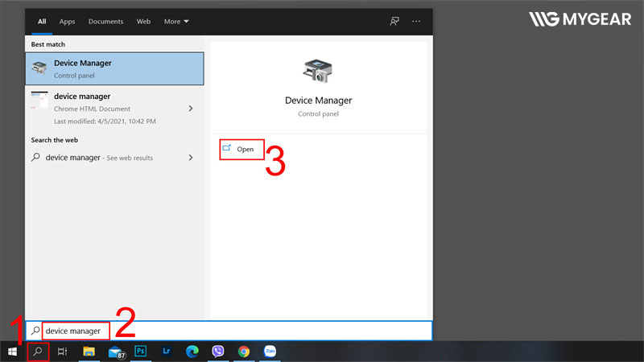Open Microsoft Edge from the taskbar
Viewport: 644px width, 362px height.
click(x=192, y=352)
